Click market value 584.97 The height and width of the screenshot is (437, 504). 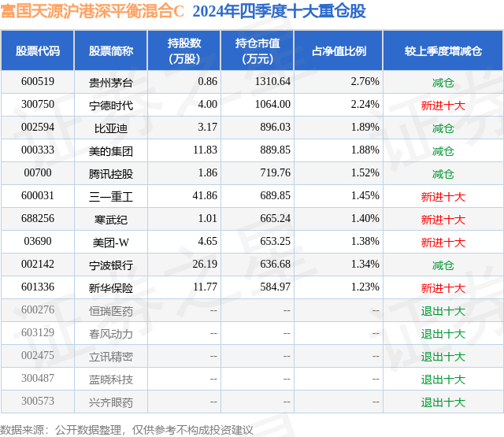point(275,287)
